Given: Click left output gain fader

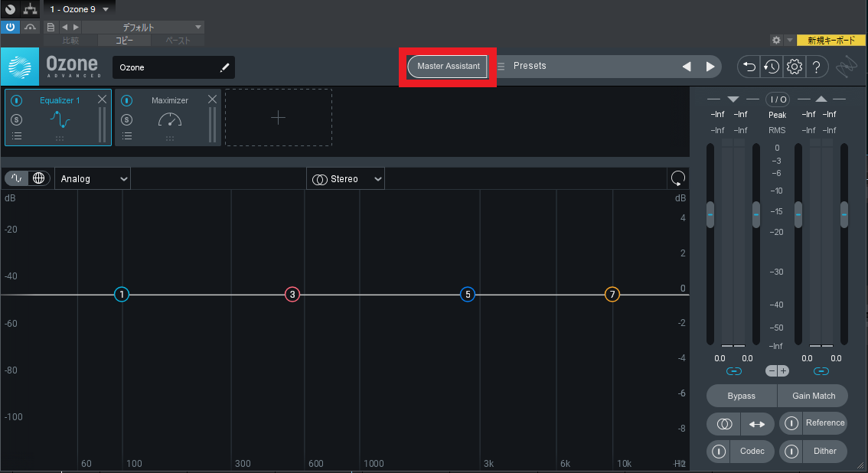Looking at the screenshot, I should point(798,214).
